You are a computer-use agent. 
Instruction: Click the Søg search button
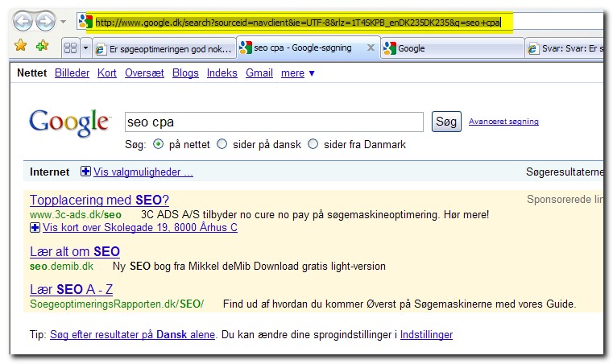tap(446, 122)
